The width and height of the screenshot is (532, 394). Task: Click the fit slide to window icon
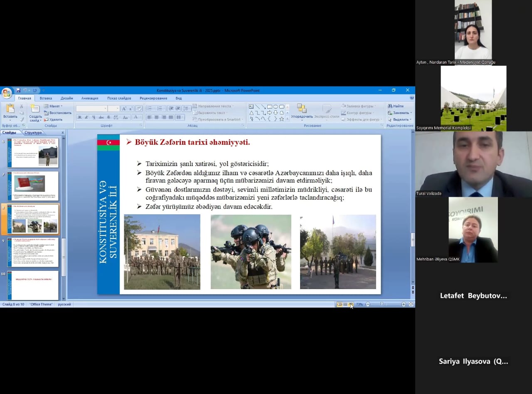(411, 305)
